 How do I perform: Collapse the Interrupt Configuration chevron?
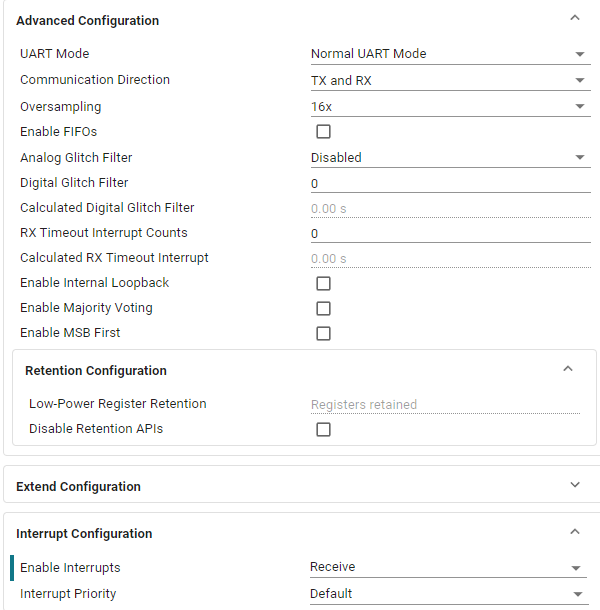coord(574,532)
